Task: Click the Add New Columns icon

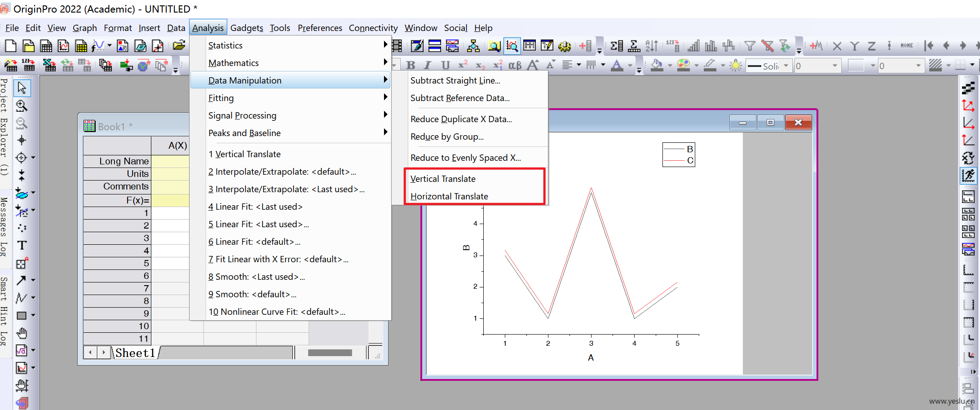Action: click(586, 45)
